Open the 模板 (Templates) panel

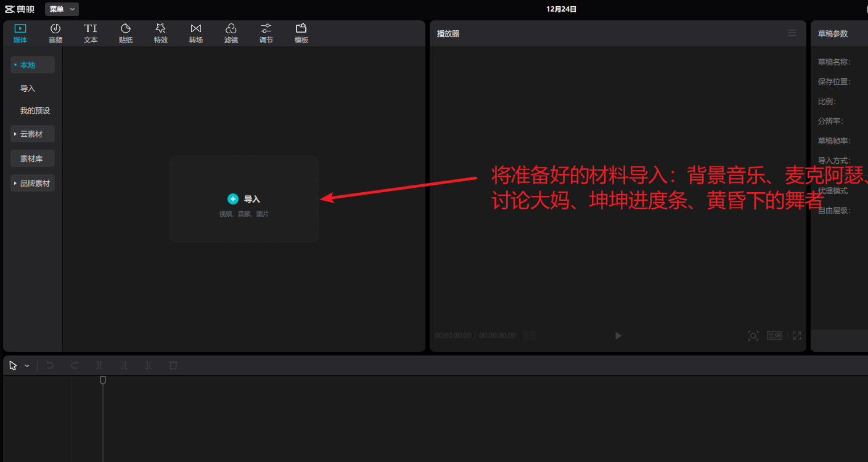pyautogui.click(x=301, y=33)
